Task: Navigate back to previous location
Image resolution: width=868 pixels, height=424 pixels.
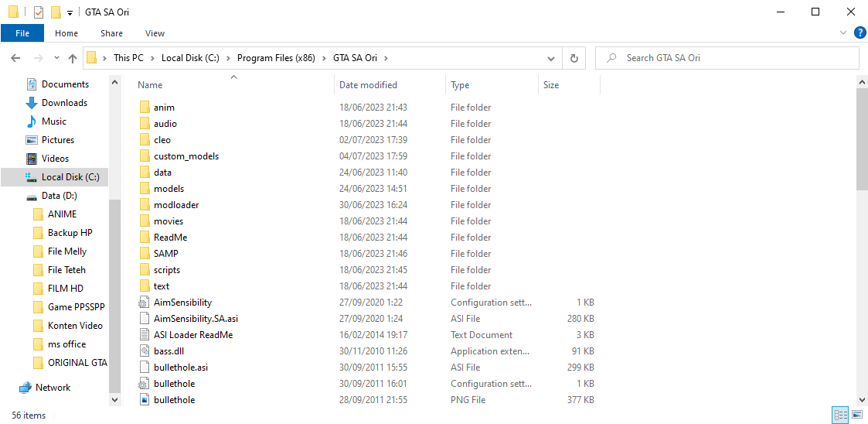Action: tap(15, 57)
